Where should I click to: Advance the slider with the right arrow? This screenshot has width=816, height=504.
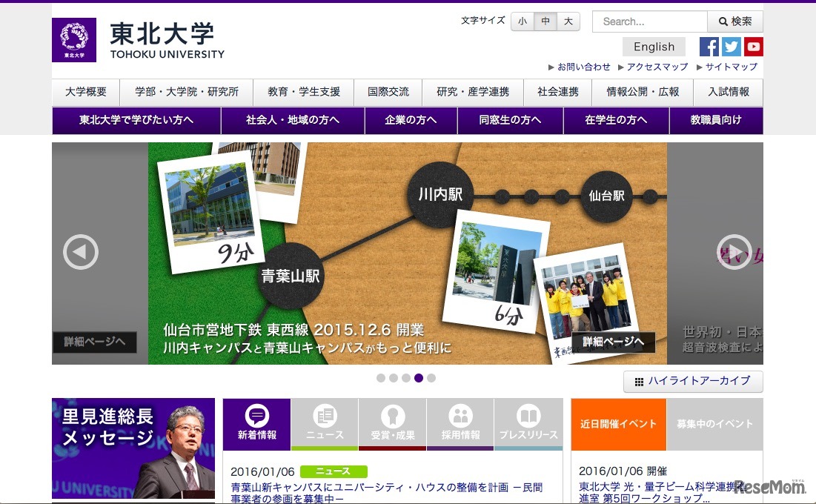tap(734, 252)
